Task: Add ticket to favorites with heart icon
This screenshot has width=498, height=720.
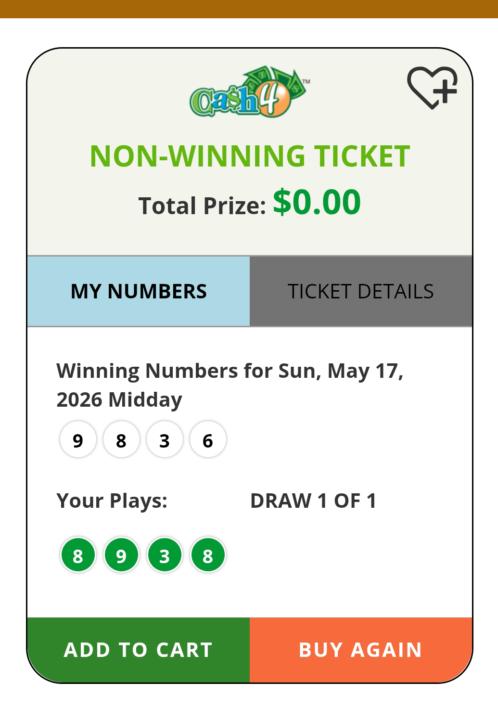Action: pyautogui.click(x=432, y=87)
